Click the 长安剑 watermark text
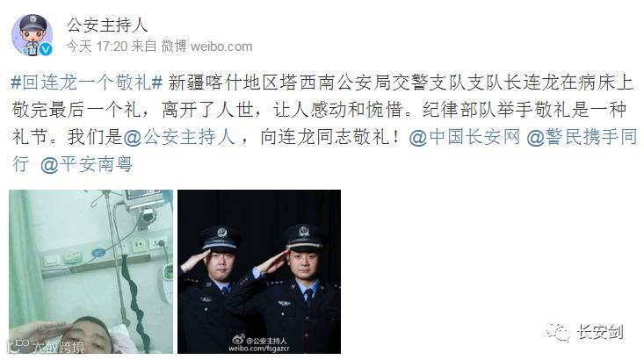The image size is (644, 360). pyautogui.click(x=600, y=332)
